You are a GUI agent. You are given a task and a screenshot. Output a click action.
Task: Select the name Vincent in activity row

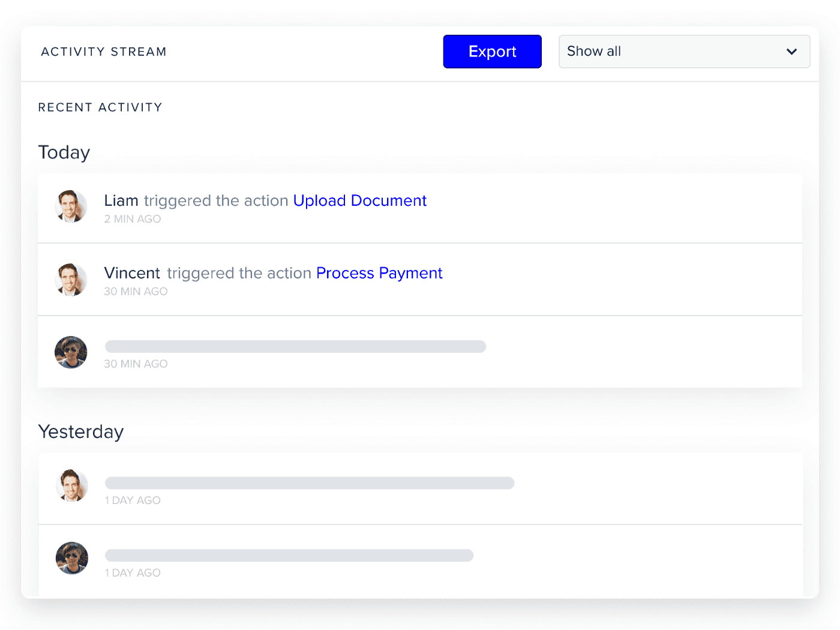pyautogui.click(x=132, y=273)
